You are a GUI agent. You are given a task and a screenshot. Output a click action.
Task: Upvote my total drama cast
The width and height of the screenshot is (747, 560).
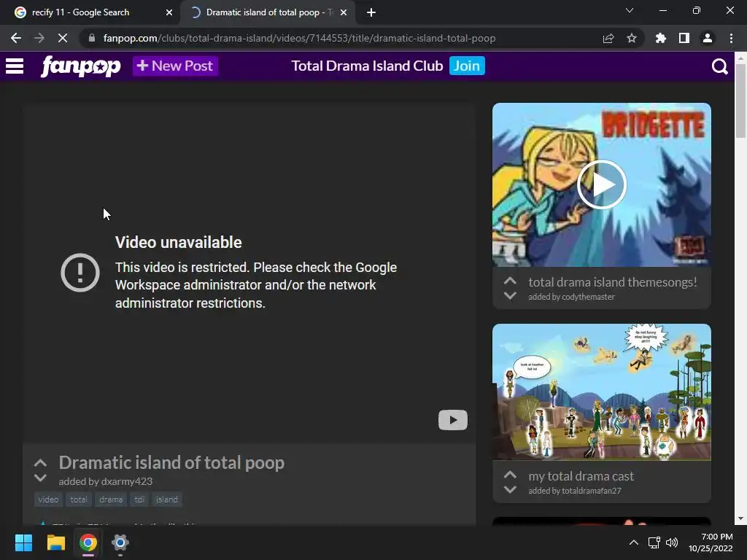click(510, 475)
